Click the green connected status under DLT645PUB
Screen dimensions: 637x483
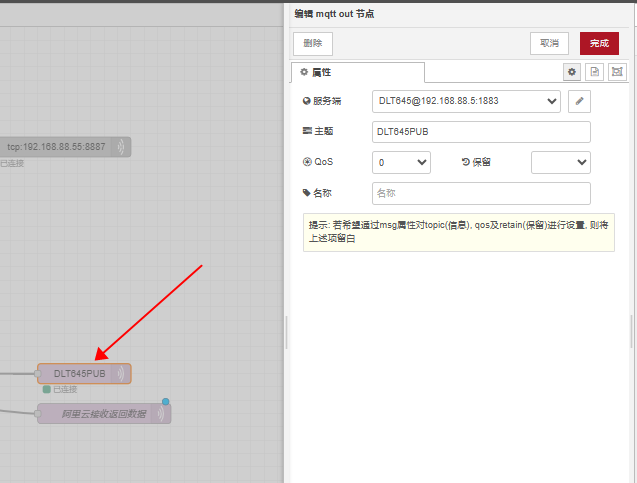click(x=60, y=390)
